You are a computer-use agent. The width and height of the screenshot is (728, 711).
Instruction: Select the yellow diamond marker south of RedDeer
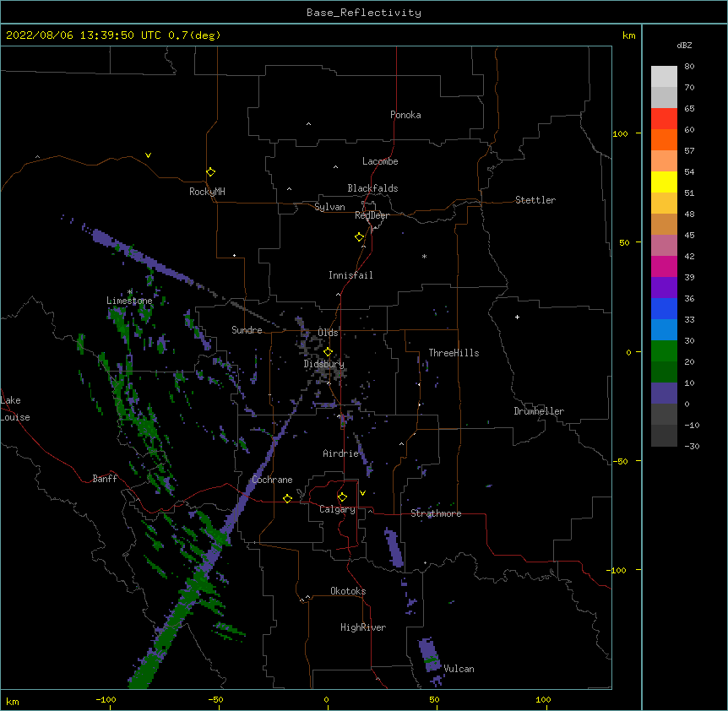click(360, 237)
